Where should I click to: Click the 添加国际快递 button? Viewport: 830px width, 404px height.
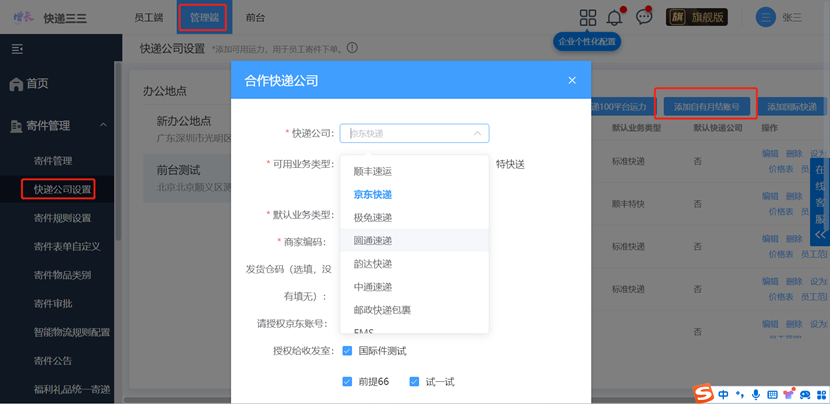pyautogui.click(x=792, y=107)
